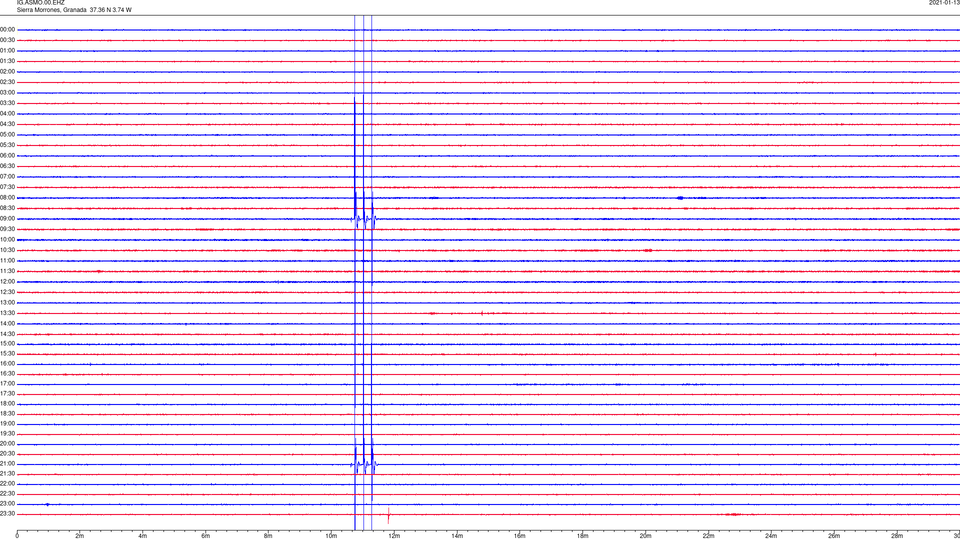Select the 07:30 trace time label

7,187
